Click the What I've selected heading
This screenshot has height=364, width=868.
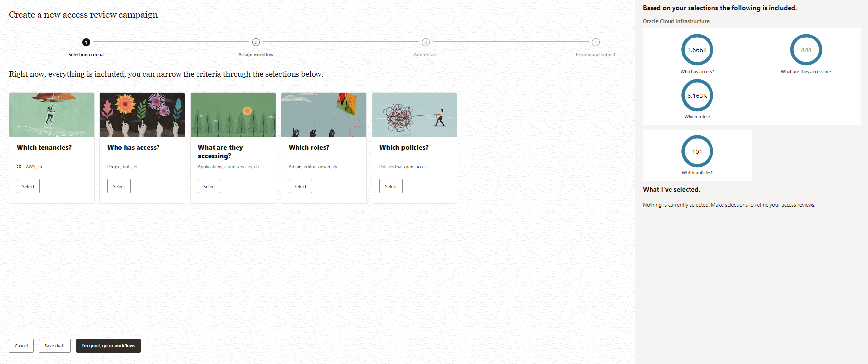coord(671,189)
